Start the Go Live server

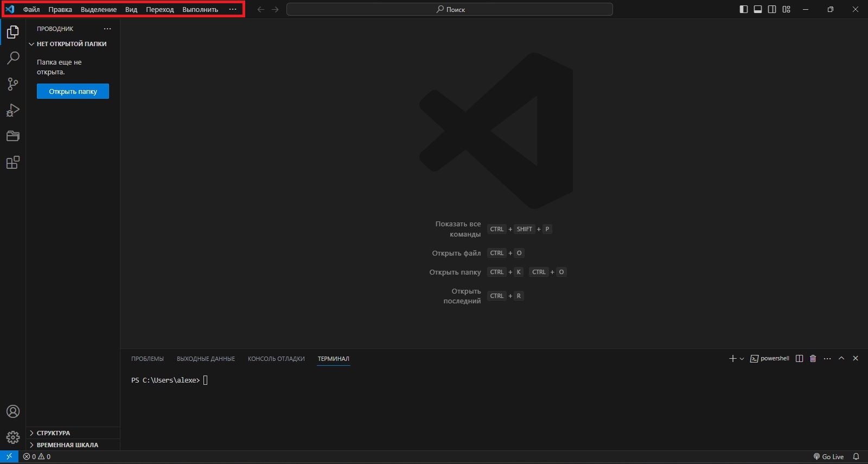828,457
